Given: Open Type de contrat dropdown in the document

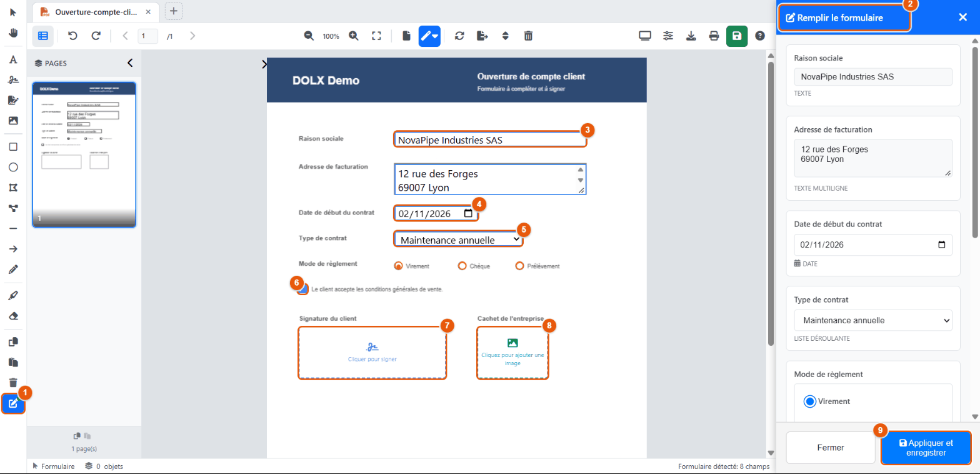Looking at the screenshot, I should (x=458, y=240).
